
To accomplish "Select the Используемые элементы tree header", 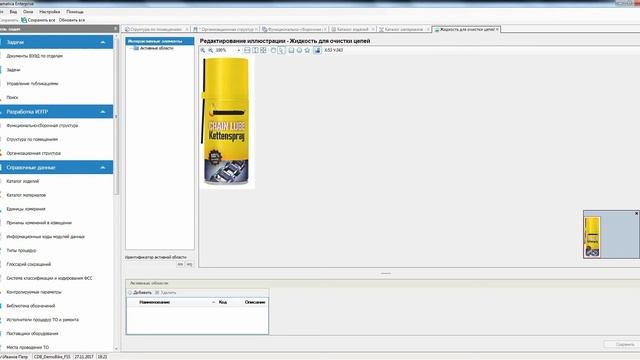I will pos(160,41).
